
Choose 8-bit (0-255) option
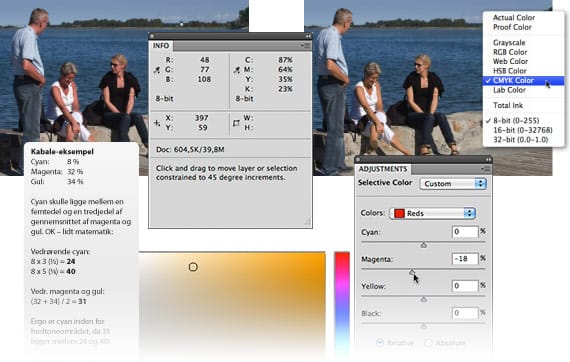click(516, 121)
